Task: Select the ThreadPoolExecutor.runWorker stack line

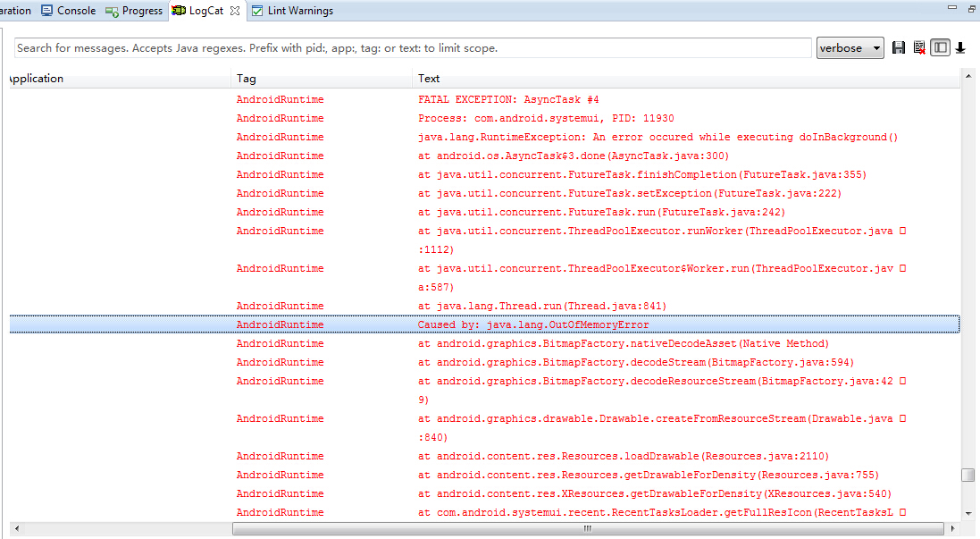Action: pos(484,240)
